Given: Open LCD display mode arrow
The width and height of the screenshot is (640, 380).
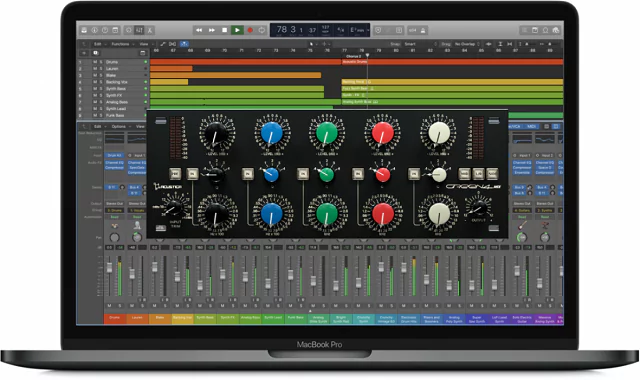Looking at the screenshot, I should click(368, 30).
